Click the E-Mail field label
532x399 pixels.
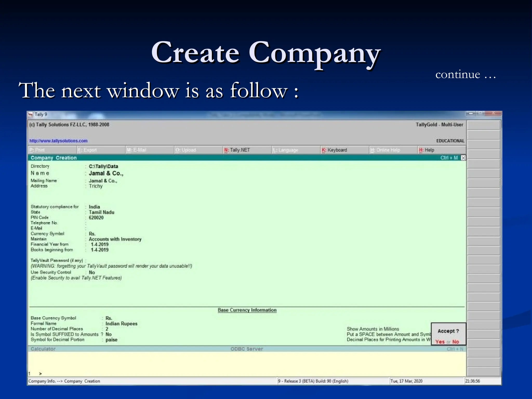[x=36, y=228]
